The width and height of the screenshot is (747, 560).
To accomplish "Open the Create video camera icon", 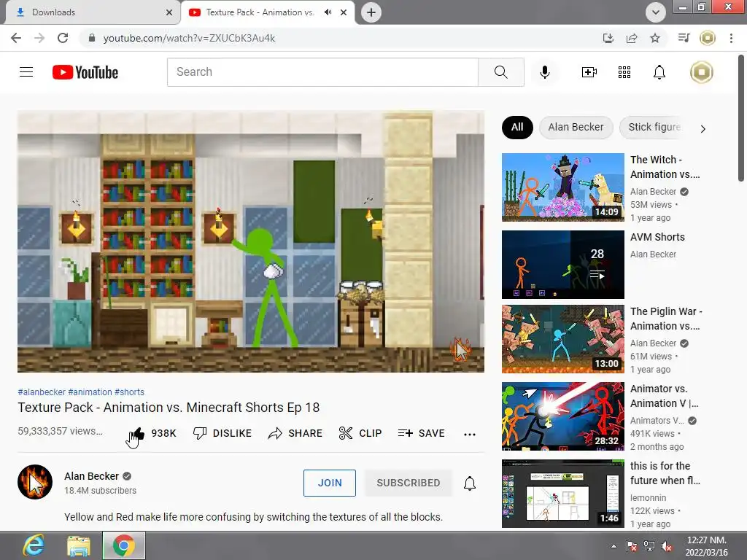I will click(x=589, y=72).
